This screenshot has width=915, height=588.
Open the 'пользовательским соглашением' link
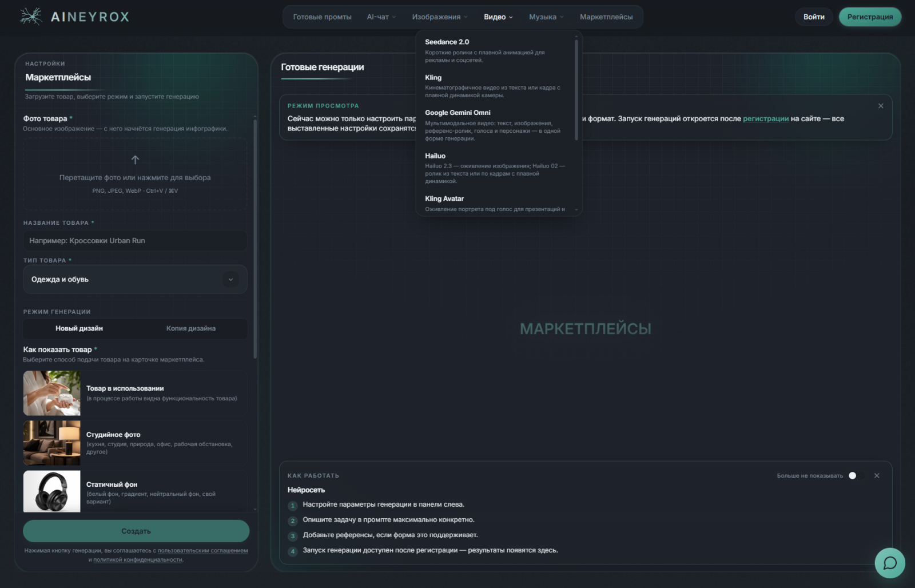[203, 551]
